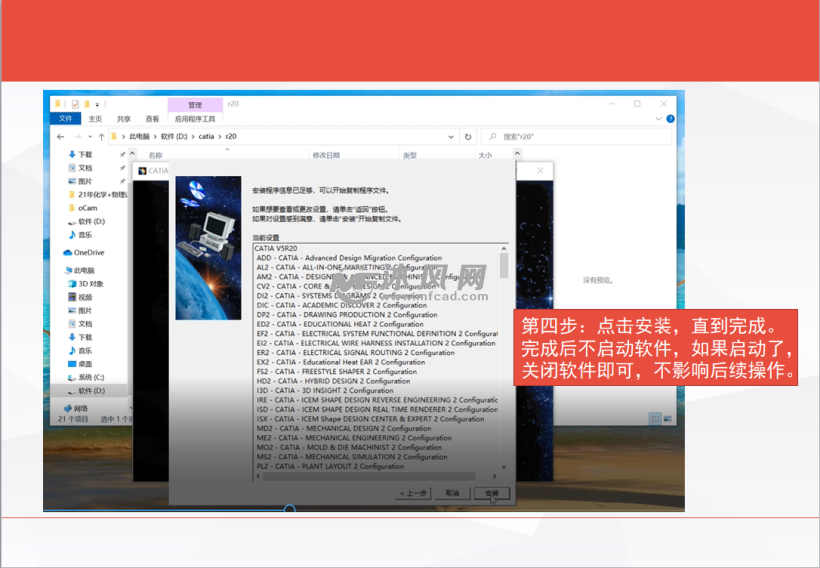Click the properties quick access icon
Viewport: 820px width, 568px height.
pyautogui.click(x=75, y=104)
